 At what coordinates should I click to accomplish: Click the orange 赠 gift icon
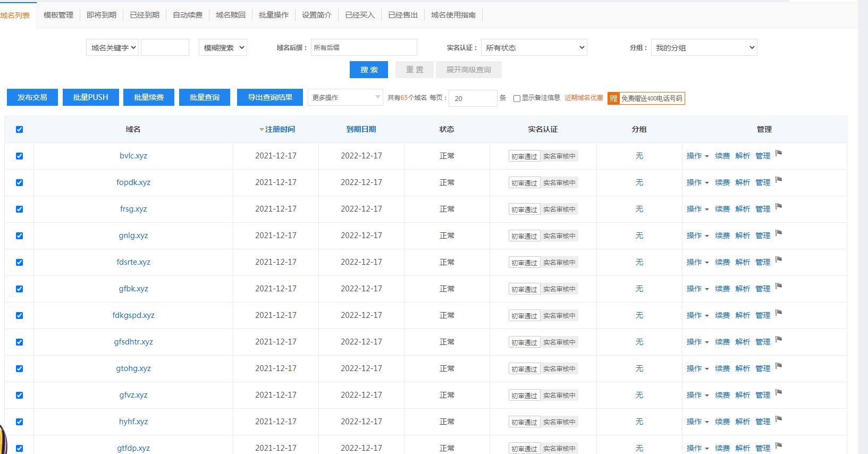pyautogui.click(x=613, y=98)
